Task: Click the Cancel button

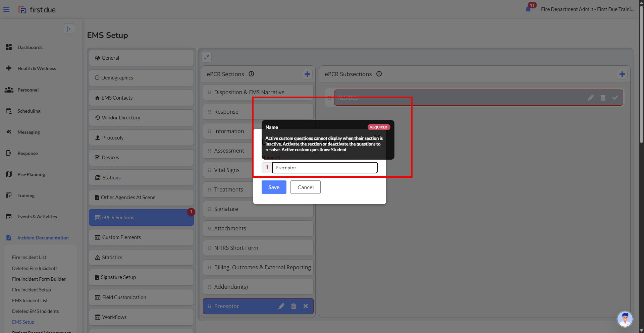Action: (305, 187)
